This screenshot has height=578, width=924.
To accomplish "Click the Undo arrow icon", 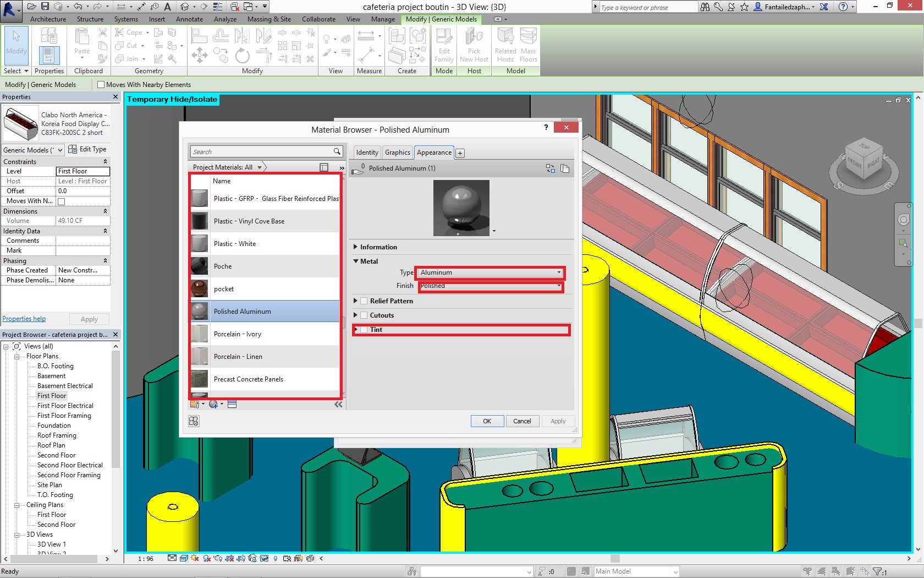I will pyautogui.click(x=78, y=7).
